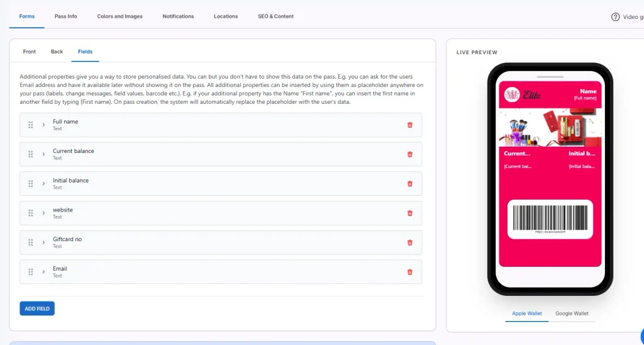
Task: Click the LIVE PREVIEW heading
Action: [477, 53]
